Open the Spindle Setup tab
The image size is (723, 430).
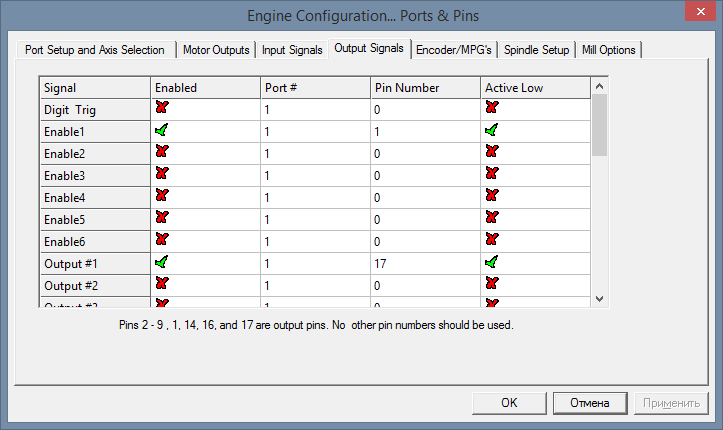536,50
